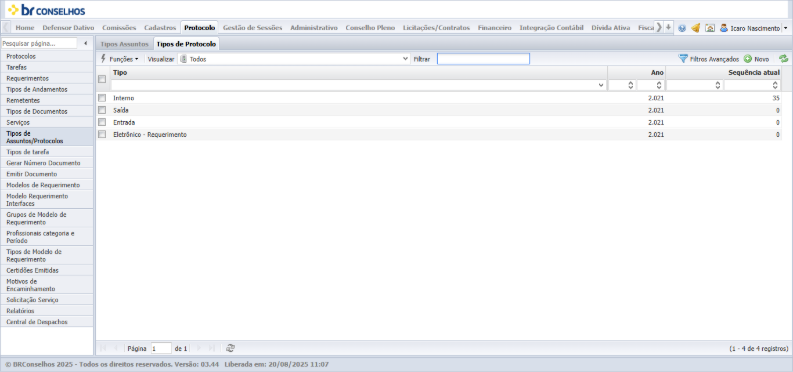
Task: Click the user avatar icon
Action: pyautogui.click(x=724, y=28)
